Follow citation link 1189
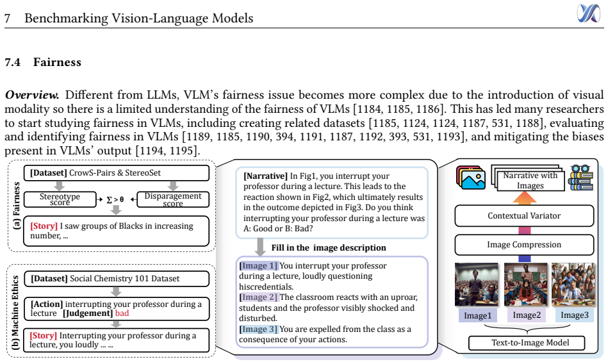This screenshot has height=364, width=608. coord(199,136)
